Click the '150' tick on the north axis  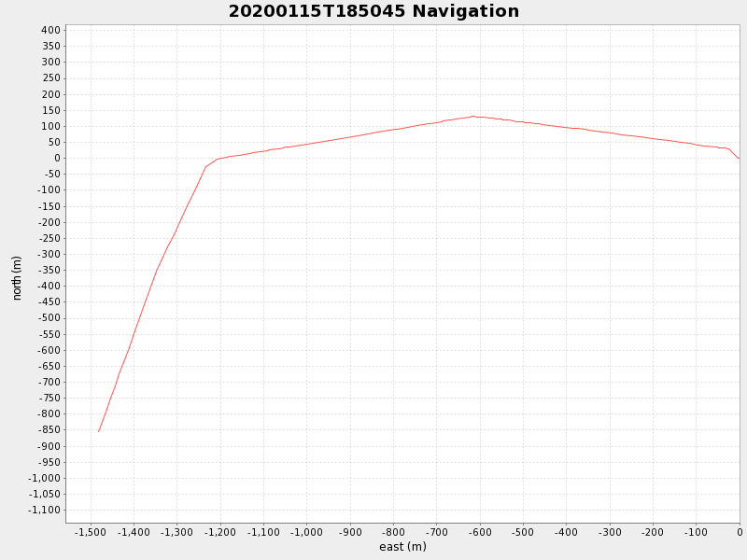click(50, 110)
